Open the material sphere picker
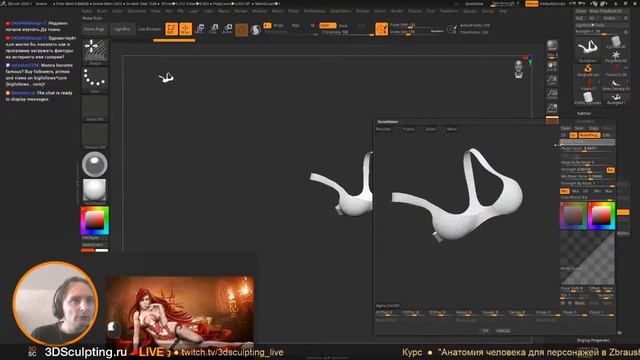Image resolution: width=640 pixels, height=360 pixels. click(x=95, y=164)
